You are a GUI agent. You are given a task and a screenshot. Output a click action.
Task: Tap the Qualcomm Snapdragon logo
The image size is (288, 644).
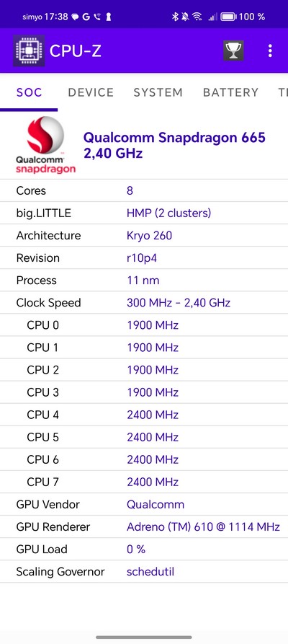45,145
